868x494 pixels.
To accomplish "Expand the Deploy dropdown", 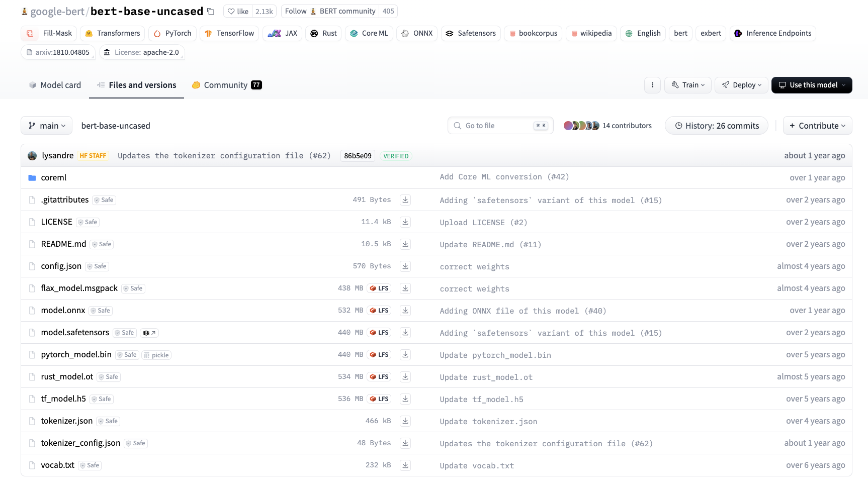I will coord(742,85).
